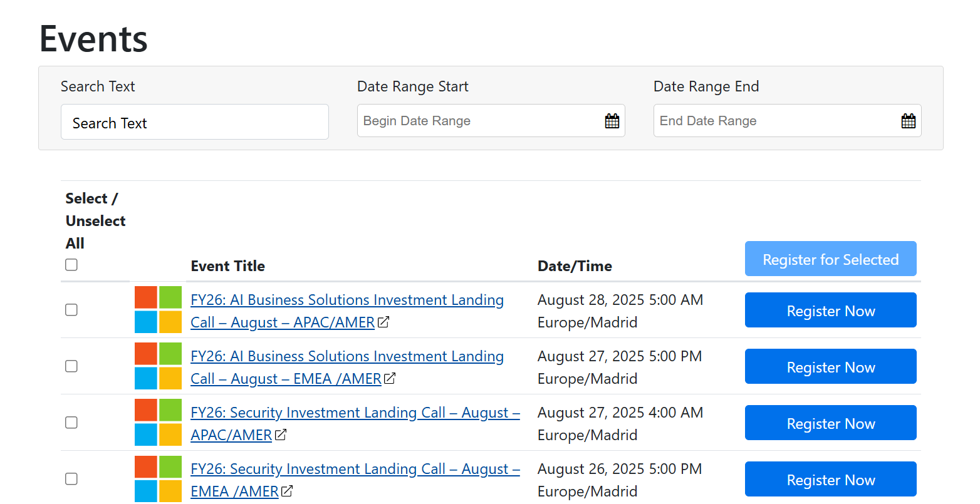This screenshot has height=504, width=980.
Task: Open the Date Range Start calendar icon
Action: pos(612,121)
